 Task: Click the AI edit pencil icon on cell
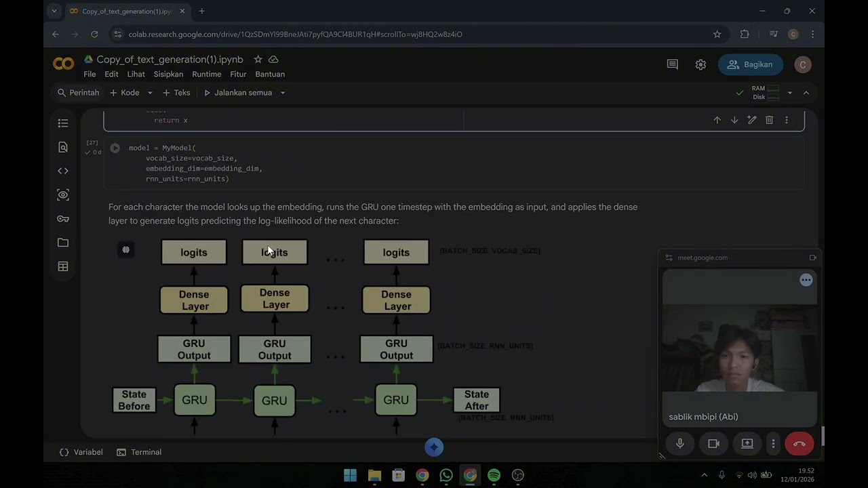(752, 120)
